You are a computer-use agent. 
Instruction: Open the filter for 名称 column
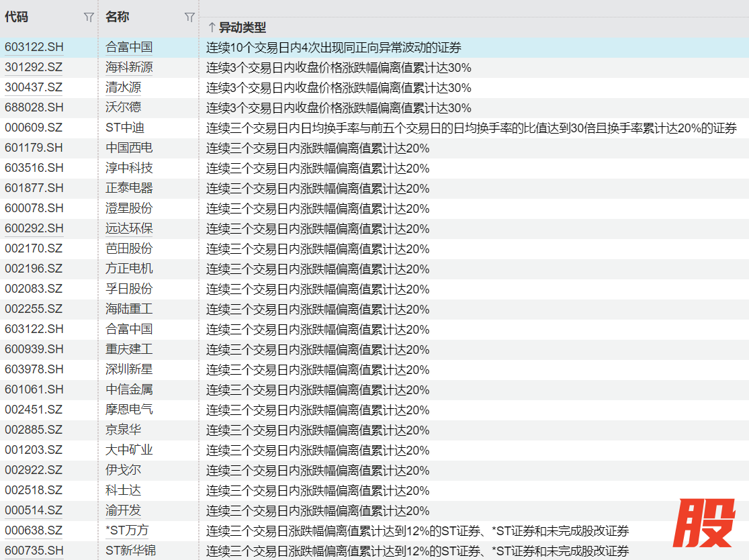[x=189, y=17]
